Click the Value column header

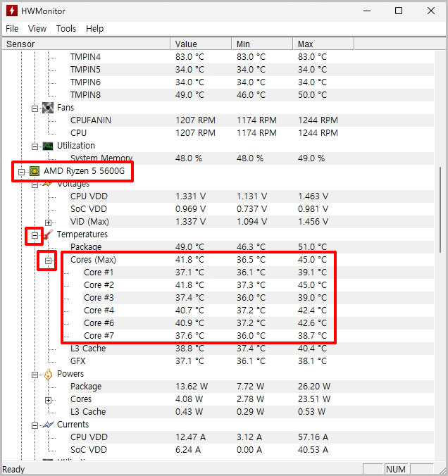tap(201, 44)
